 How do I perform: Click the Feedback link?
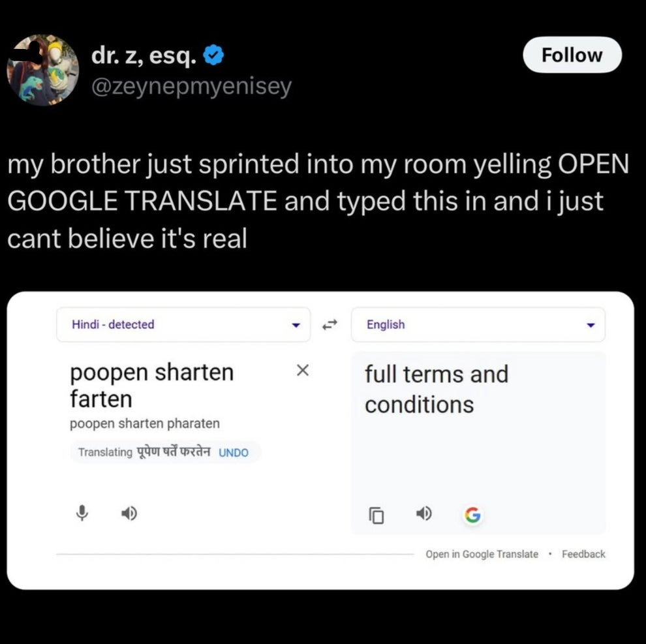[583, 554]
